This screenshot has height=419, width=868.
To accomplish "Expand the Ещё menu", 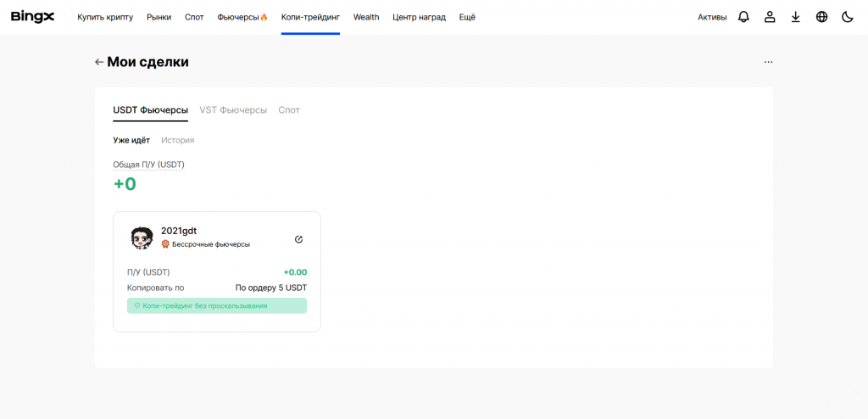I will (x=467, y=17).
